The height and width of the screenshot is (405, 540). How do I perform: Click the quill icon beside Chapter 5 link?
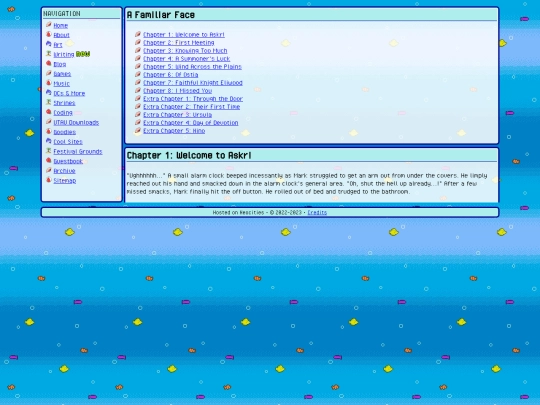[138, 66]
